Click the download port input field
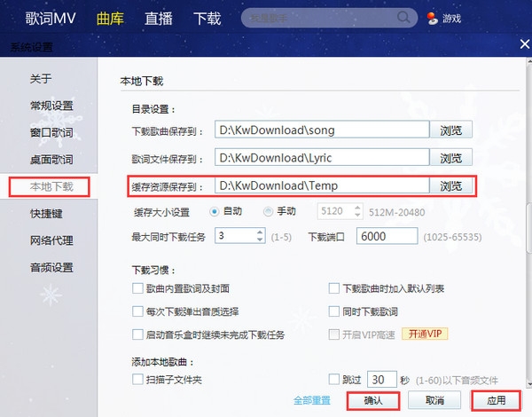The width and height of the screenshot is (532, 417). pos(391,236)
